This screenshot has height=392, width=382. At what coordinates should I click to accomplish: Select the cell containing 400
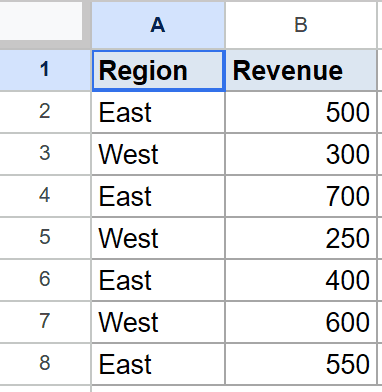click(301, 280)
